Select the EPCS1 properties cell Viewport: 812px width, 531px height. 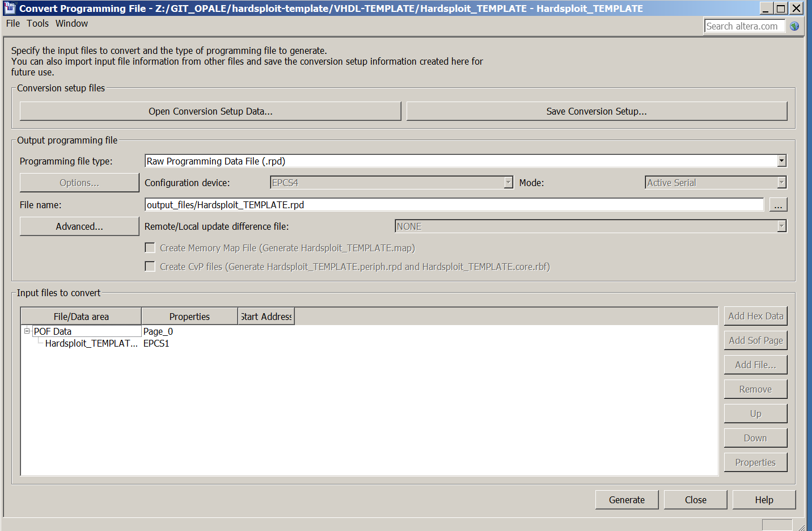click(x=157, y=343)
